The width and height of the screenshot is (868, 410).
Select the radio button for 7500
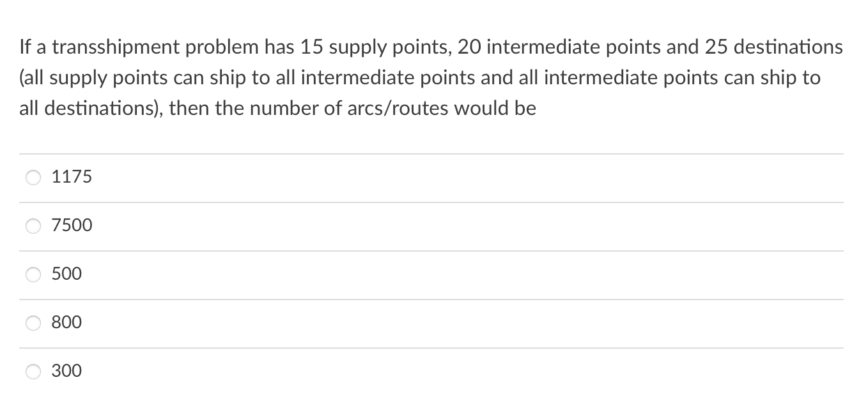(33, 225)
